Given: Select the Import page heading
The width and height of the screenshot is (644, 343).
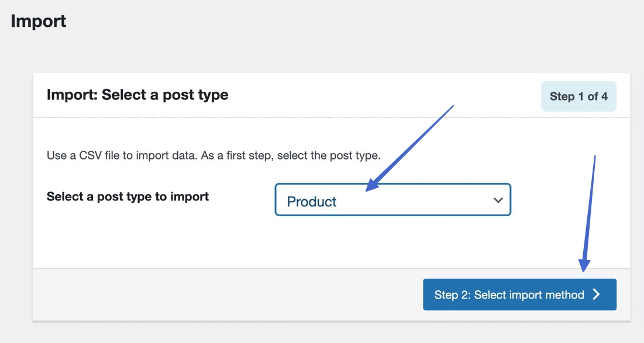Looking at the screenshot, I should pos(38,21).
